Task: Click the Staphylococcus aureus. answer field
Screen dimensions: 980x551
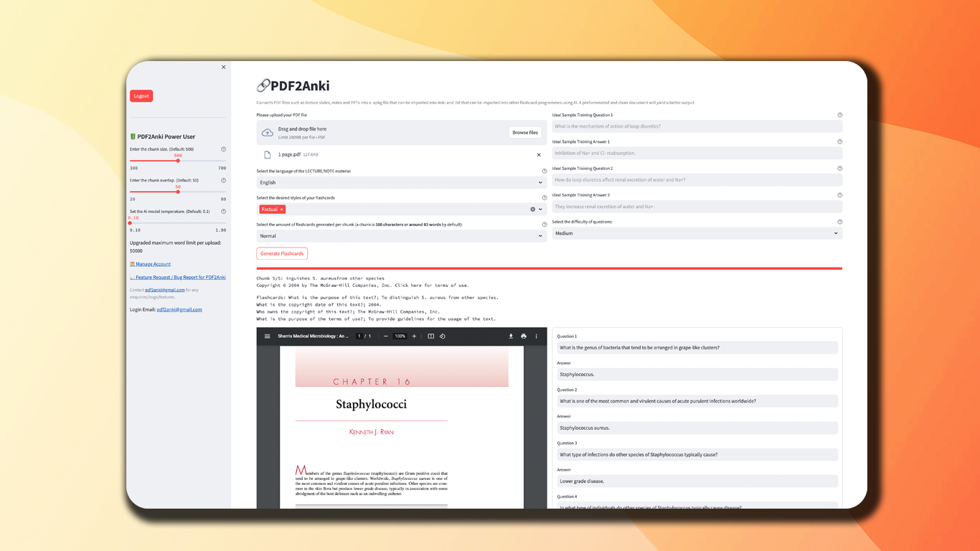Action: click(x=697, y=428)
